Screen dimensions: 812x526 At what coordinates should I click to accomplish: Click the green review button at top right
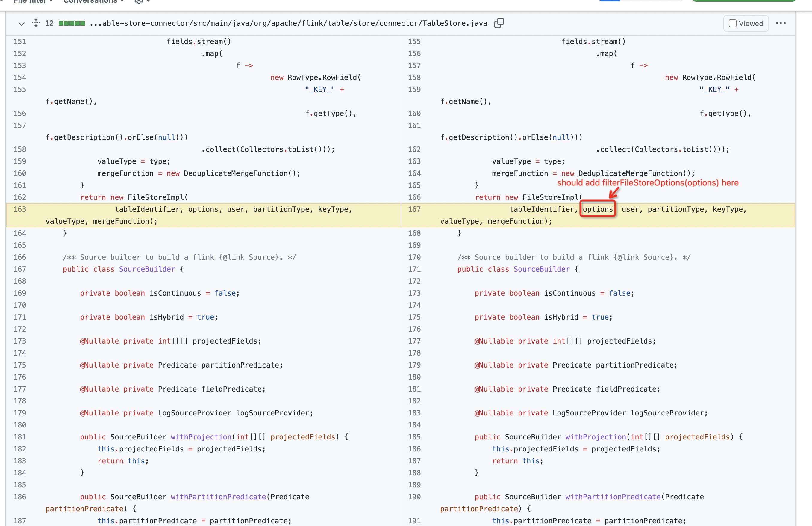744,1
